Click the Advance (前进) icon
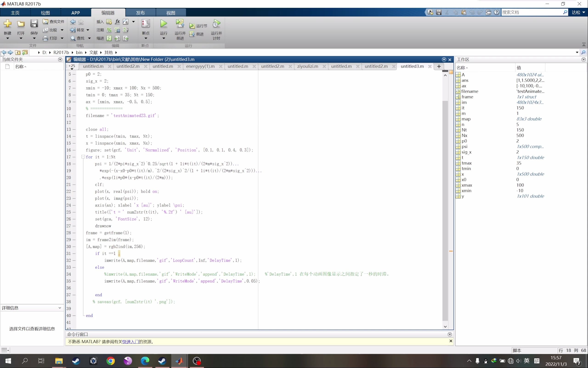The image size is (588, 368). pos(192,34)
